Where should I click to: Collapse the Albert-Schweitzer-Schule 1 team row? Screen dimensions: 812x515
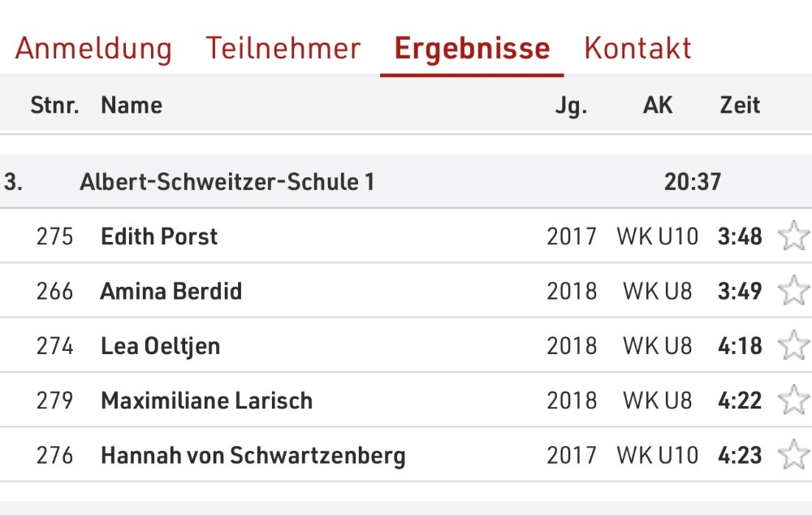pyautogui.click(x=406, y=181)
